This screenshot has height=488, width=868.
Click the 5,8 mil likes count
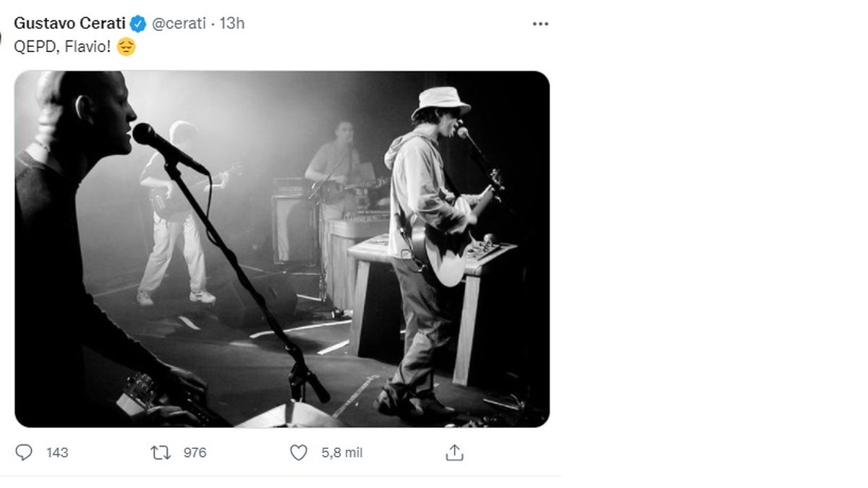pyautogui.click(x=341, y=453)
